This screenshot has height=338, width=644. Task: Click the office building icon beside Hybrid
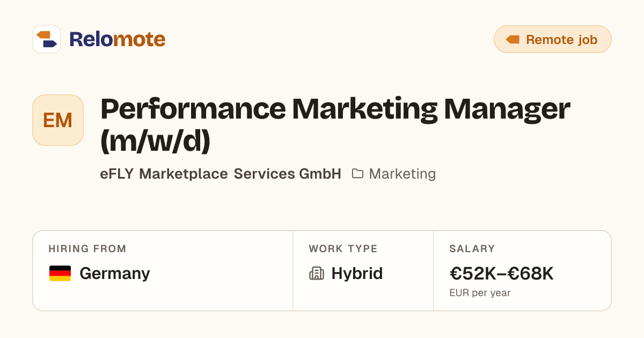click(x=317, y=274)
